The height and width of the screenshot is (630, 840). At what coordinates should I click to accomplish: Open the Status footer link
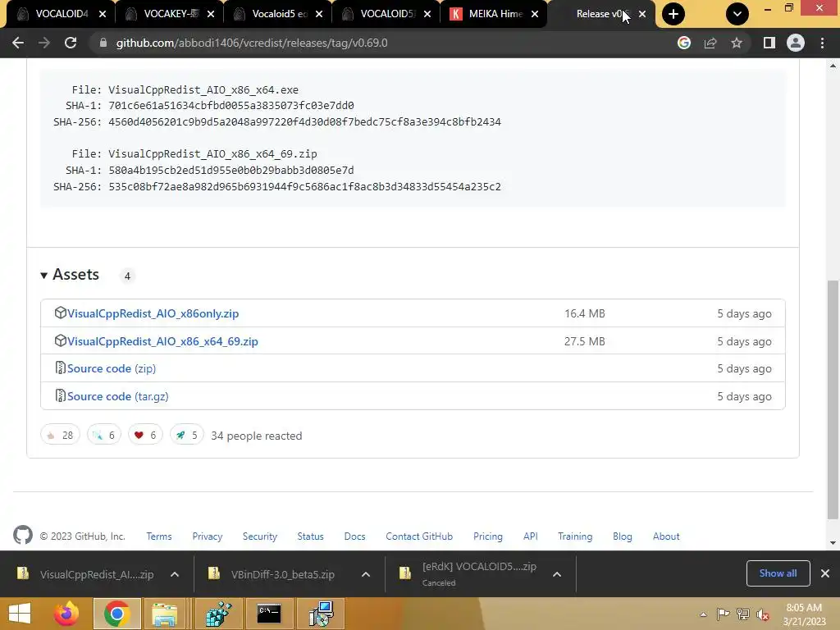point(310,536)
